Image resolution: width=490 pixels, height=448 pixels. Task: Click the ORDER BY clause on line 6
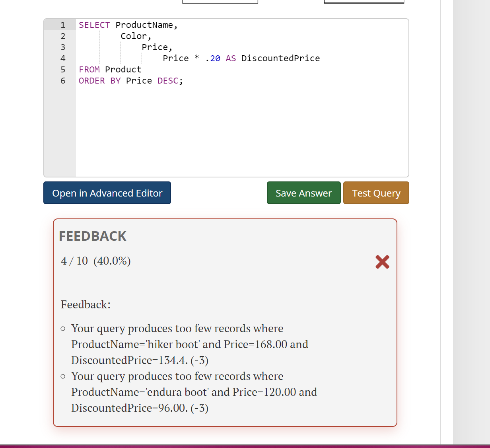(99, 80)
